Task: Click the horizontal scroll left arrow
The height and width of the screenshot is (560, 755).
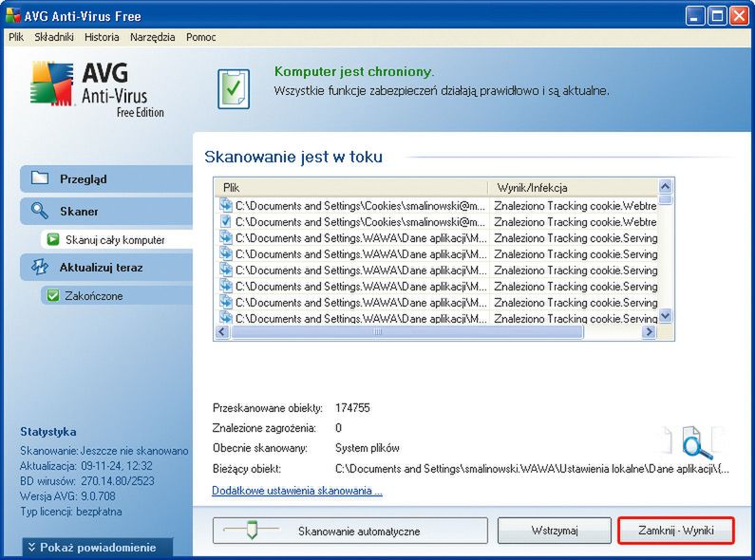Action: [x=222, y=331]
